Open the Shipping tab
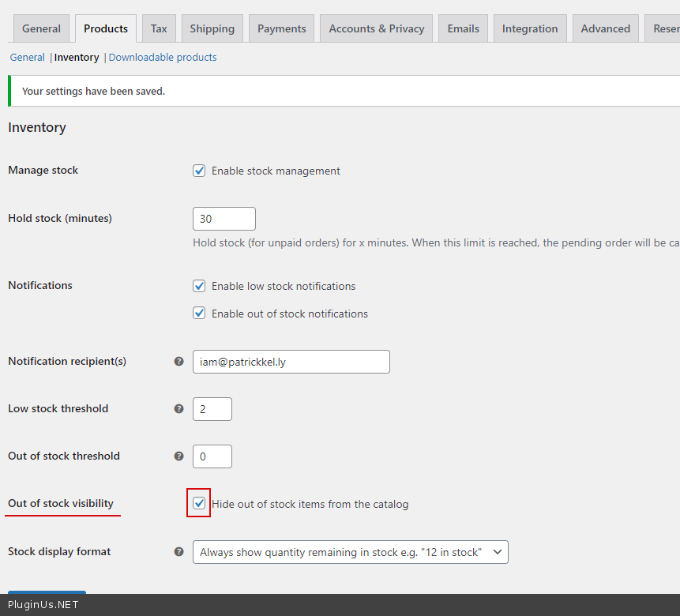 [212, 28]
